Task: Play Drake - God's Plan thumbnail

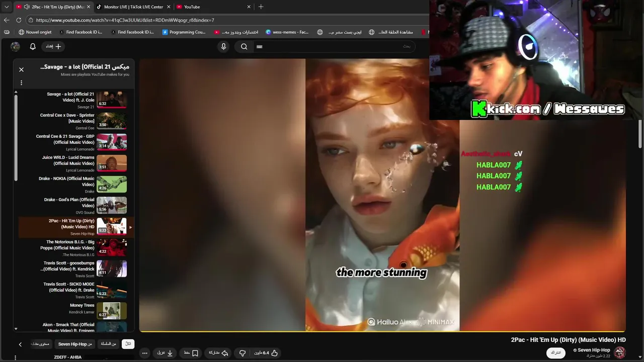Action: click(x=112, y=205)
